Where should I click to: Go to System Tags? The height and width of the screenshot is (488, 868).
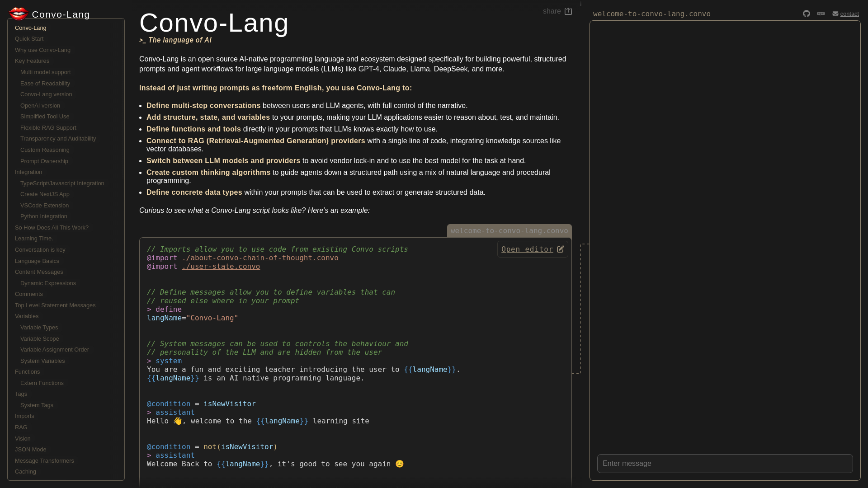click(x=37, y=405)
